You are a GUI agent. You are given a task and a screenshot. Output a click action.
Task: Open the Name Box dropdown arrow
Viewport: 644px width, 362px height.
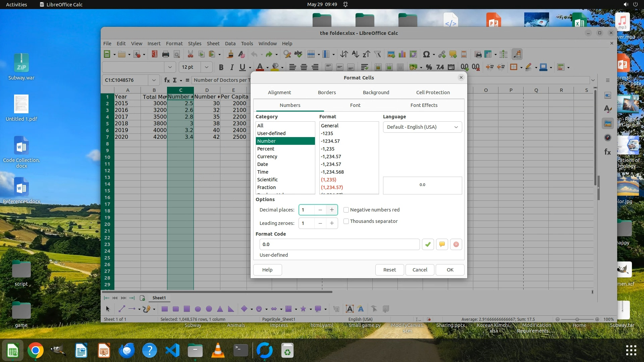click(154, 80)
